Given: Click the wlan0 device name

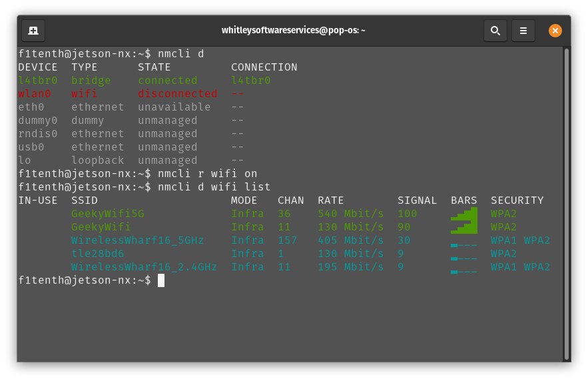Looking at the screenshot, I should coord(35,94).
